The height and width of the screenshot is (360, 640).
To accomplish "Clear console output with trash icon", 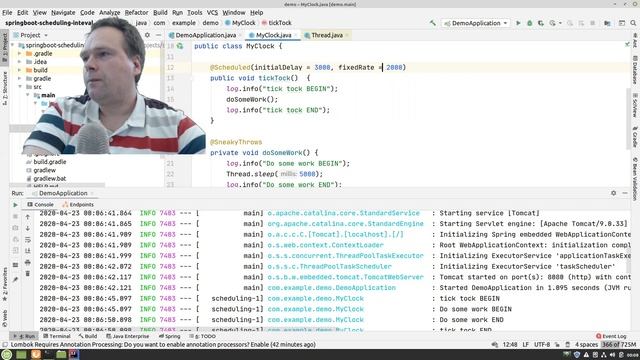I will click(27, 273).
